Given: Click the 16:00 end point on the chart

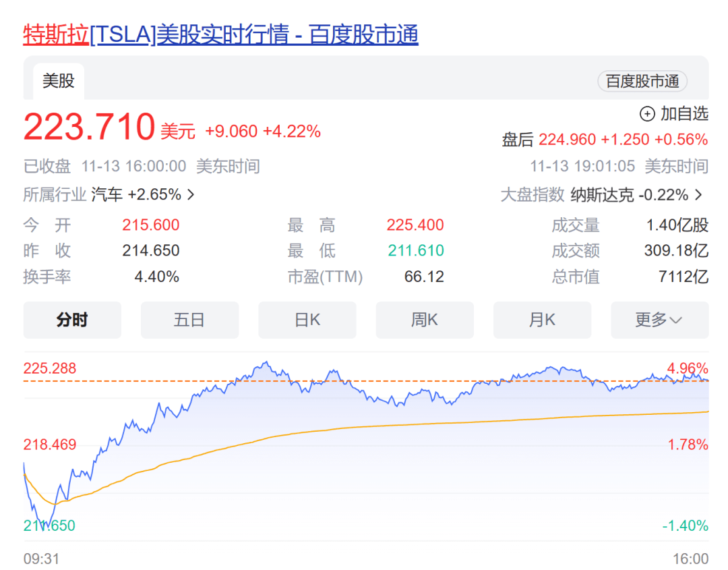Looking at the screenshot, I should click(690, 559).
